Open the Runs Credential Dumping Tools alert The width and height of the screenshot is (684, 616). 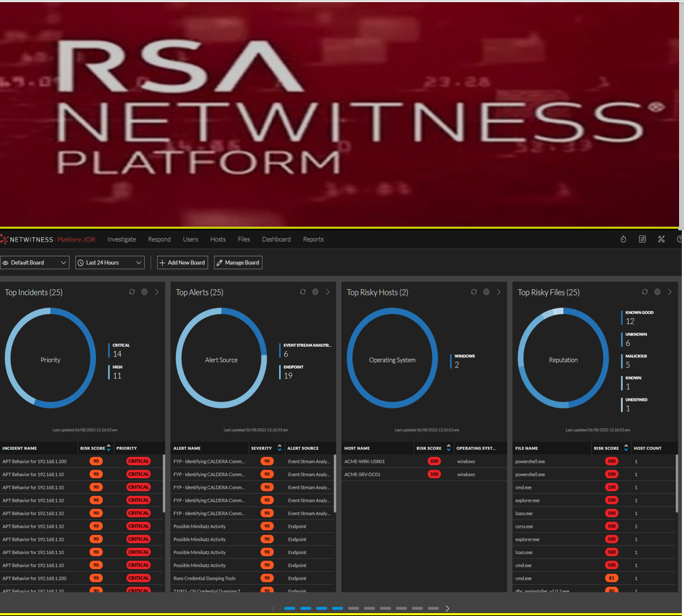coord(253,578)
